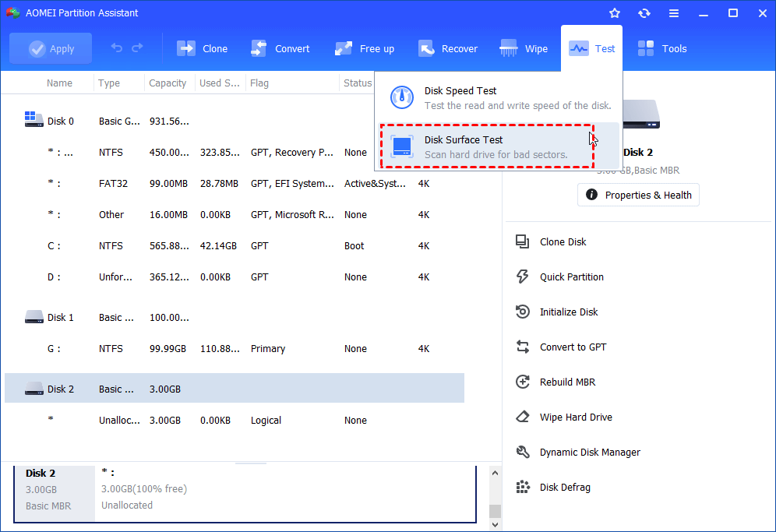Screen dimensions: 776x532
Task: Click the refresh icon in title bar
Action: [644, 13]
